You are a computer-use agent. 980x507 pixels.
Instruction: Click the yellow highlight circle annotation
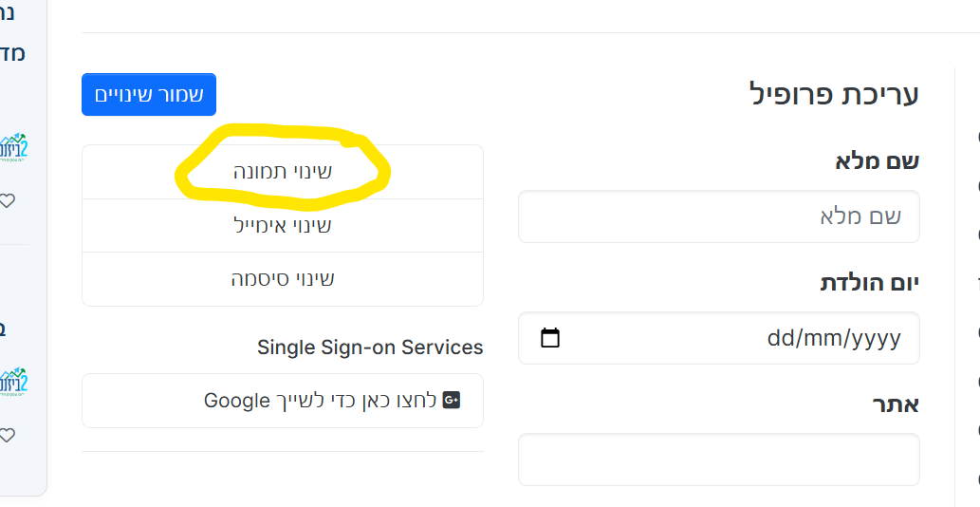point(283,167)
